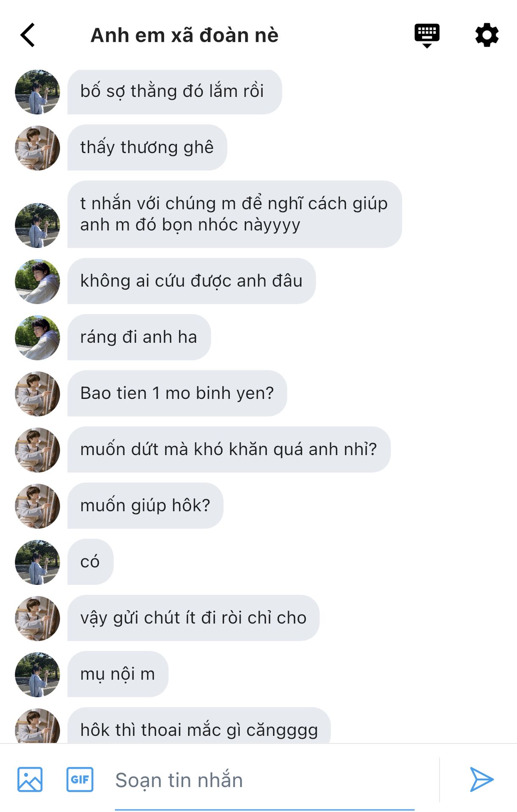
Task: Open avatar beside 'bố sợ thằng đó lắm rồi'
Action: tap(37, 92)
